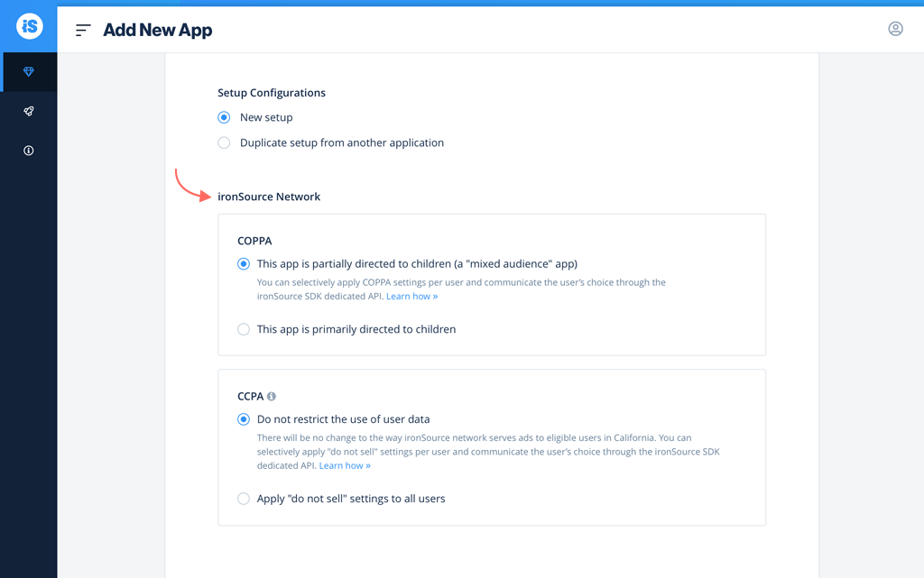The width and height of the screenshot is (924, 578).
Task: Open the user account profile icon
Action: point(895,29)
